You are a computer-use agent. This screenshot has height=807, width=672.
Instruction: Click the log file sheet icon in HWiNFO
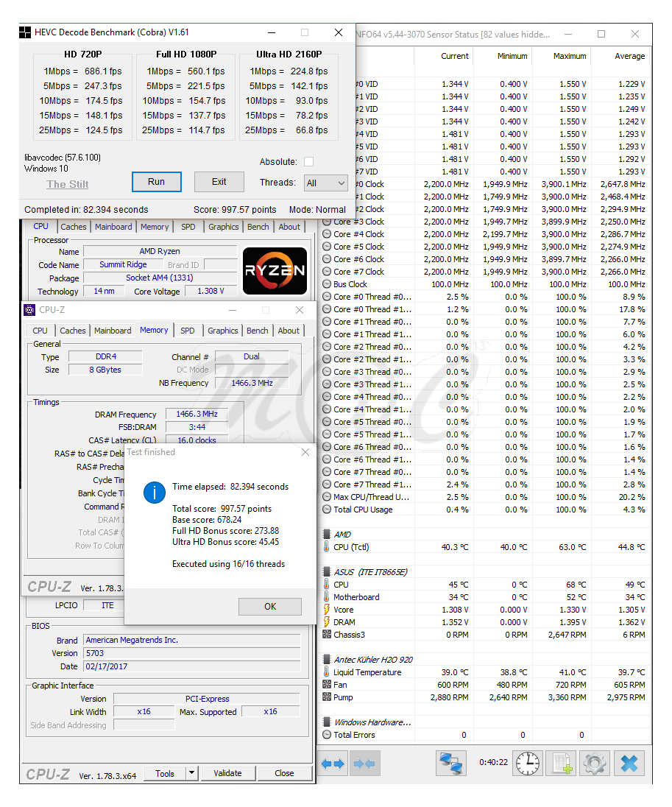coord(561,764)
